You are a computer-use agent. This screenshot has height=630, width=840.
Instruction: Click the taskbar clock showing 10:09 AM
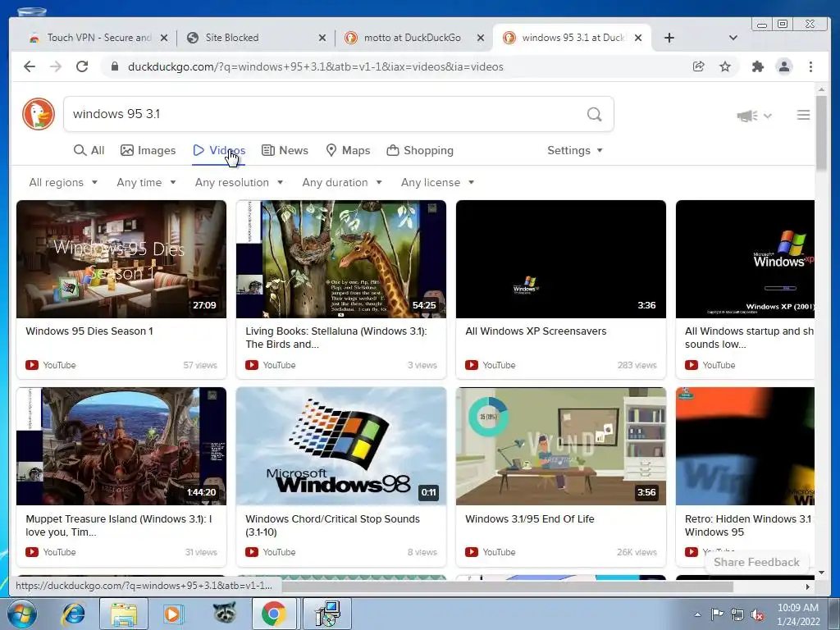798,614
